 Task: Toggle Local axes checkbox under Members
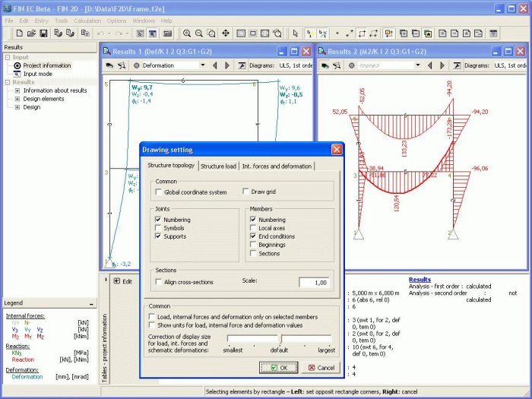(x=253, y=228)
